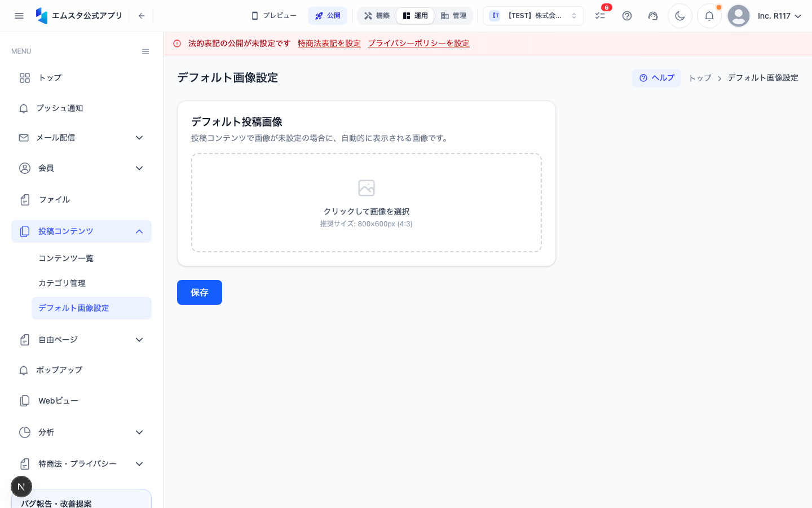Click the 会員 person icon
Viewport: 812px width, 508px height.
pyautogui.click(x=25, y=168)
